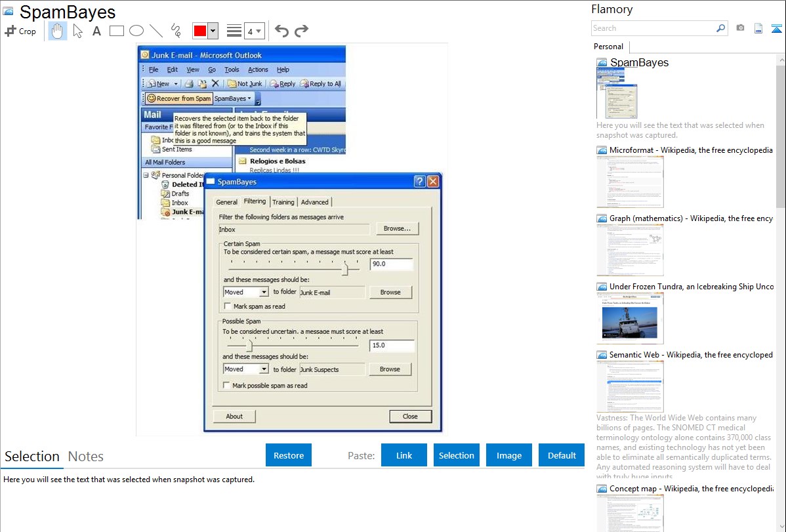786x532 pixels.
Task: Pick the rectangle shape tool
Action: [x=117, y=31]
